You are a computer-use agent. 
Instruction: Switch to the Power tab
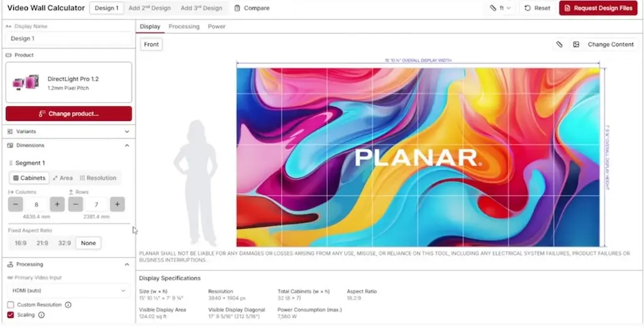coord(216,26)
